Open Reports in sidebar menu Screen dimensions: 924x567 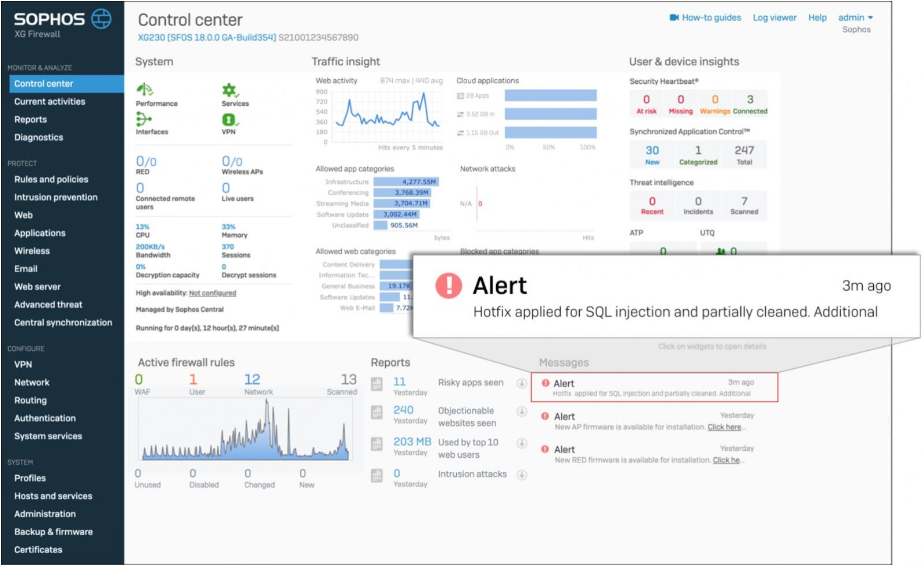click(x=31, y=120)
